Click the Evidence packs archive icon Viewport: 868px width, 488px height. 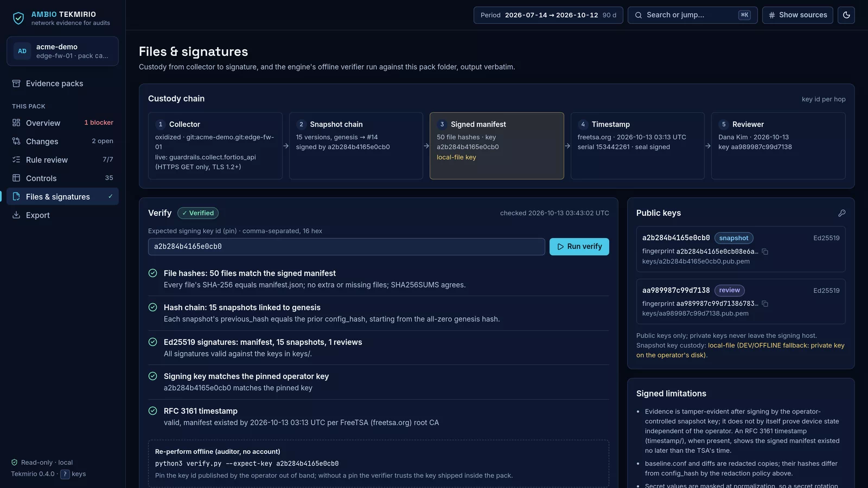point(16,84)
